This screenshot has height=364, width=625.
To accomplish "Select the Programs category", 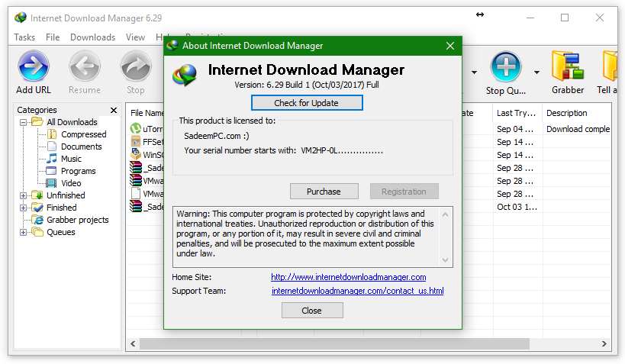I will click(x=78, y=171).
